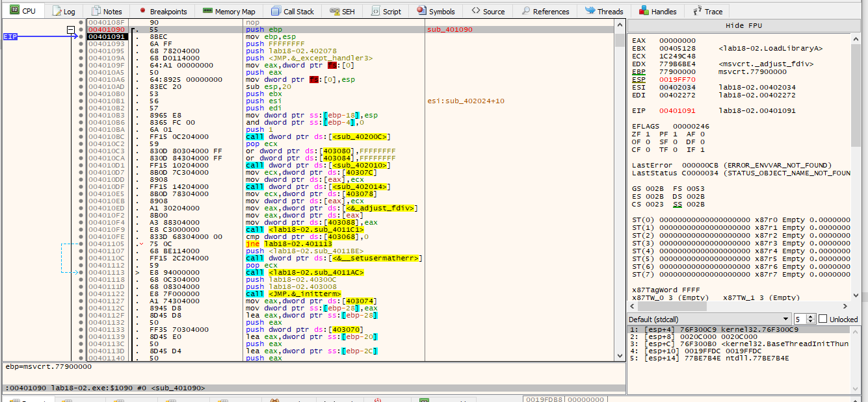Open the Breakpoints tab
This screenshot has width=868, height=402.
(x=163, y=11)
